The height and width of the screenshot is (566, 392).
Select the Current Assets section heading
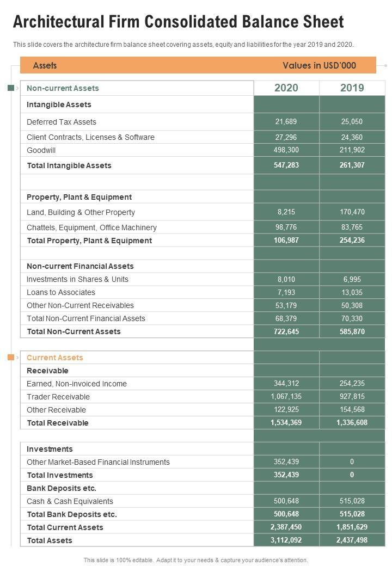55,358
